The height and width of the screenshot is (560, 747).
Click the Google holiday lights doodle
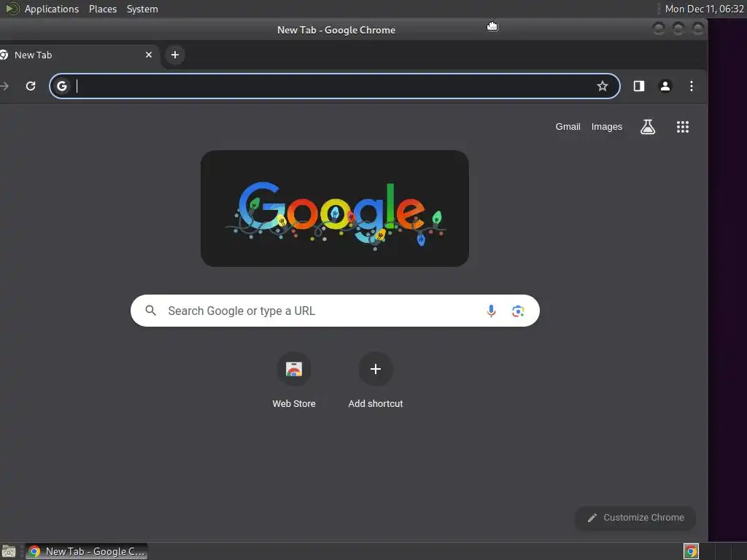click(335, 209)
